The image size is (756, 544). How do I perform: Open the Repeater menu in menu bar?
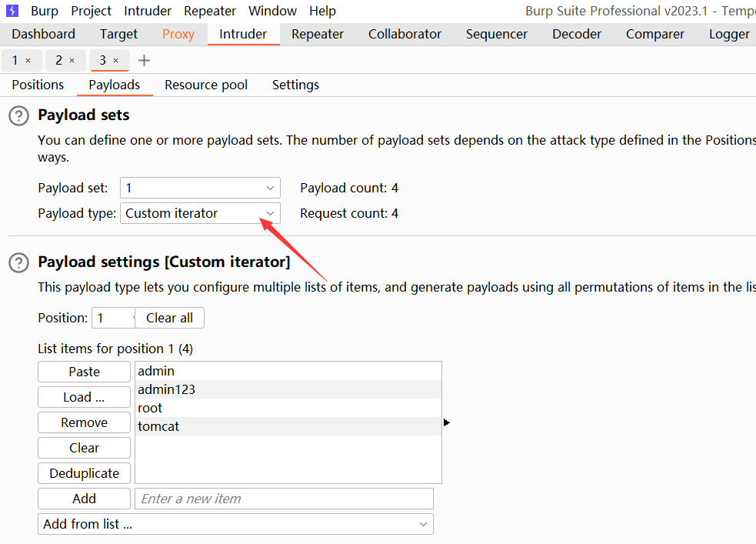click(210, 11)
